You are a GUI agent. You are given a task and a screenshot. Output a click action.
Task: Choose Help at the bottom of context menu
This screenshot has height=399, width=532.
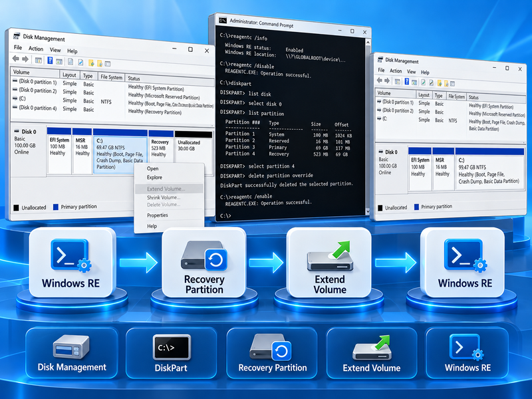click(152, 226)
